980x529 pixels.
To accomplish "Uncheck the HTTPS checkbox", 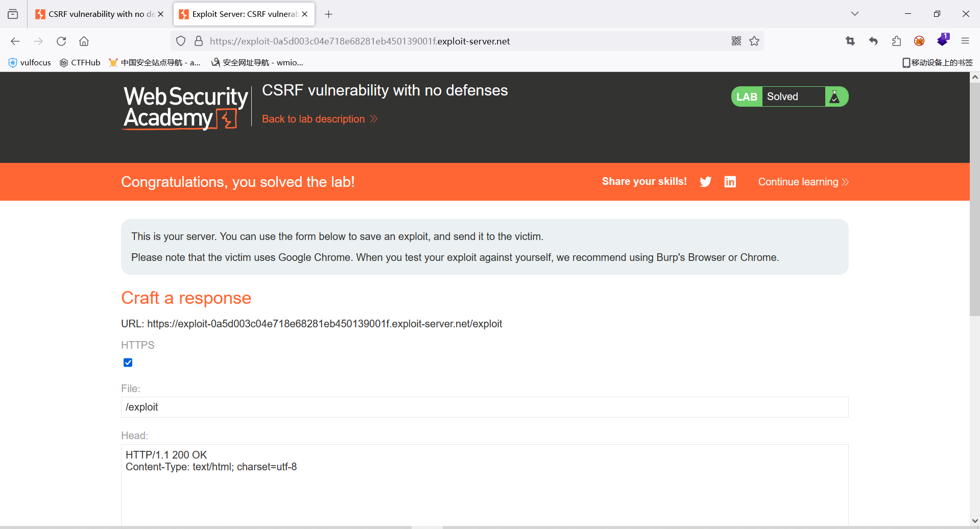I will click(x=128, y=363).
